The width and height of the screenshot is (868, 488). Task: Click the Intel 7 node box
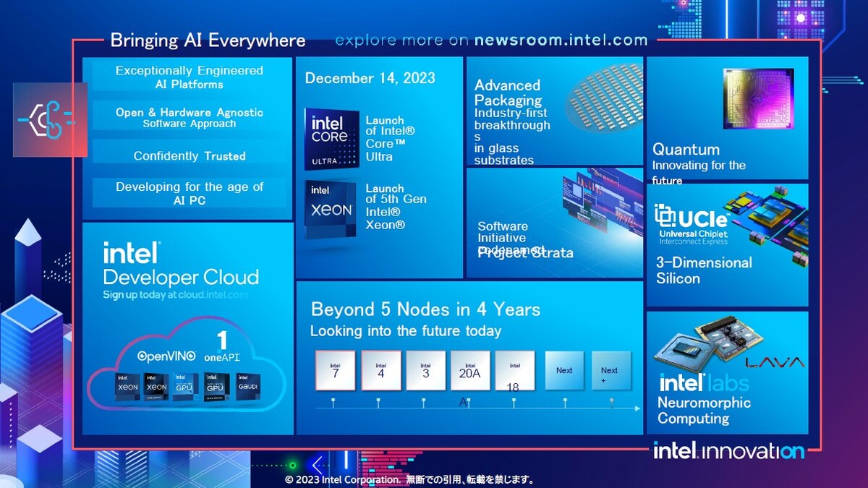(x=336, y=371)
